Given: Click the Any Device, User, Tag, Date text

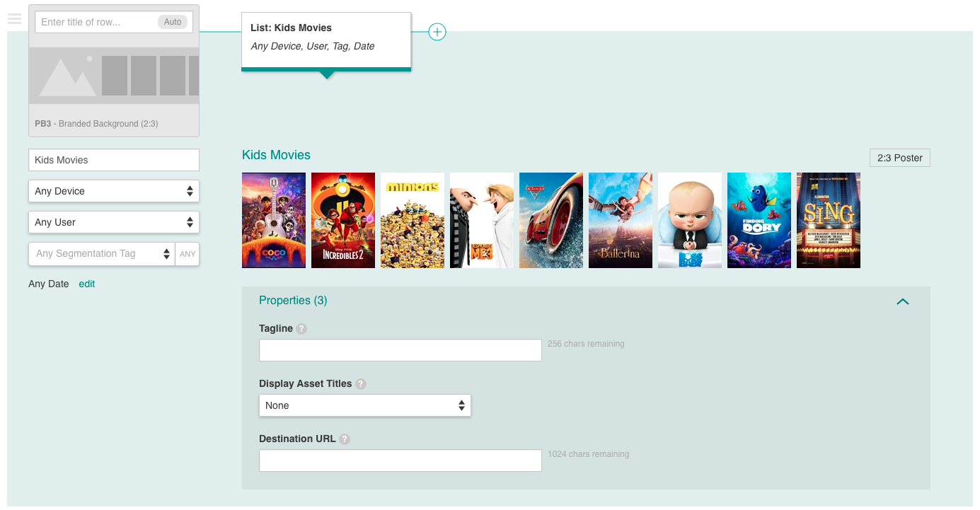Looking at the screenshot, I should [313, 46].
